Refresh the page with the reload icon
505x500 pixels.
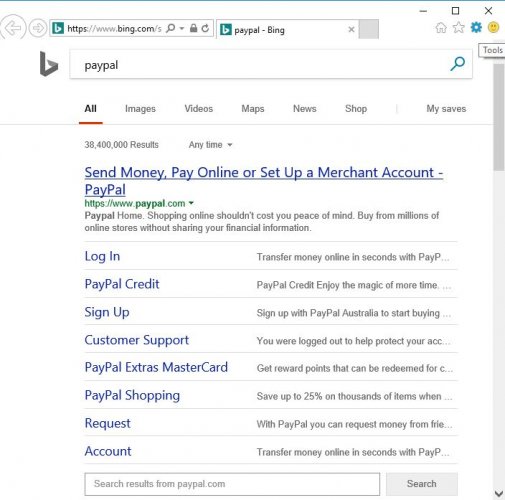click(x=205, y=28)
